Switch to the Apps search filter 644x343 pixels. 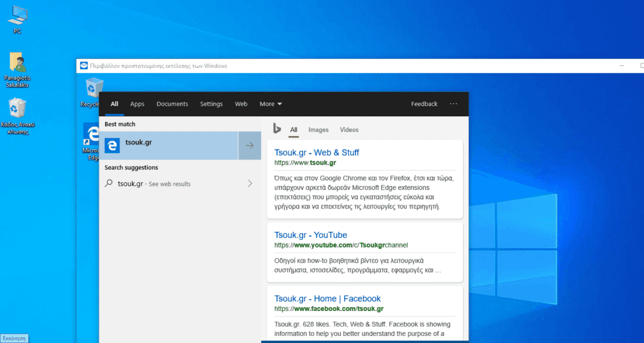click(137, 104)
